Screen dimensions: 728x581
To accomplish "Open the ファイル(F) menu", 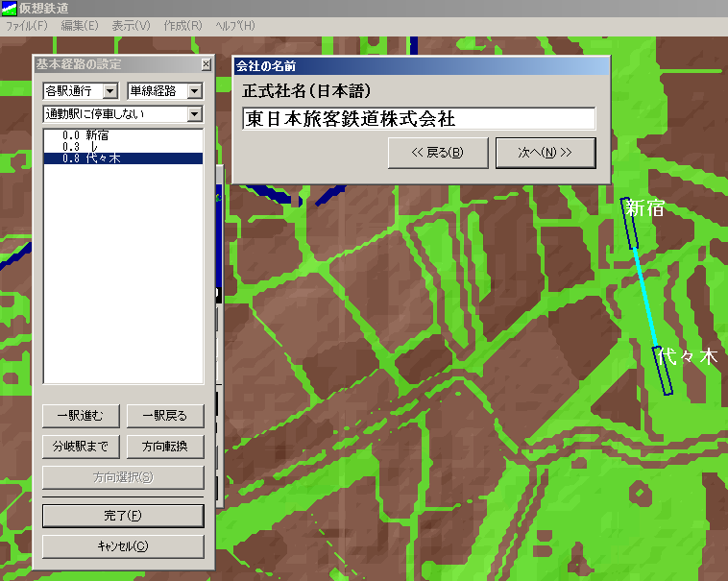I will (x=27, y=26).
